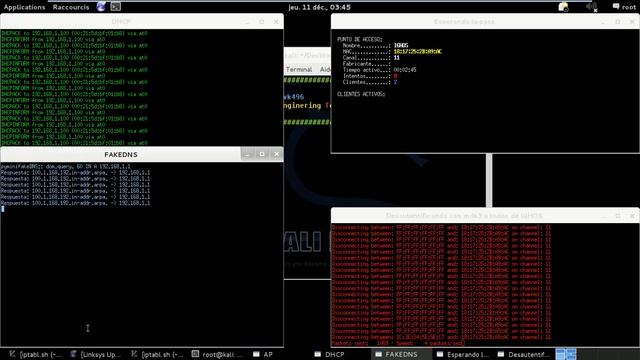Click the Nombre value in access point window
This screenshot has height=360, width=640.
pos(401,45)
